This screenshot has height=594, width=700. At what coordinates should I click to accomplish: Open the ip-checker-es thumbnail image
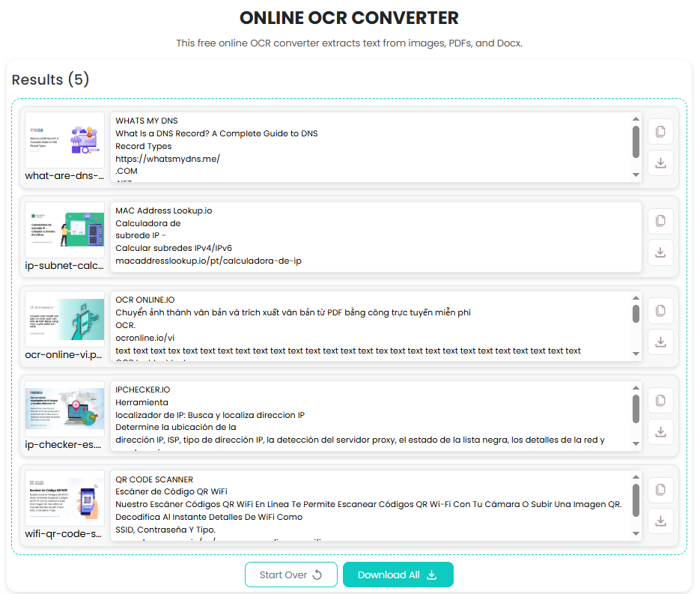click(x=64, y=409)
